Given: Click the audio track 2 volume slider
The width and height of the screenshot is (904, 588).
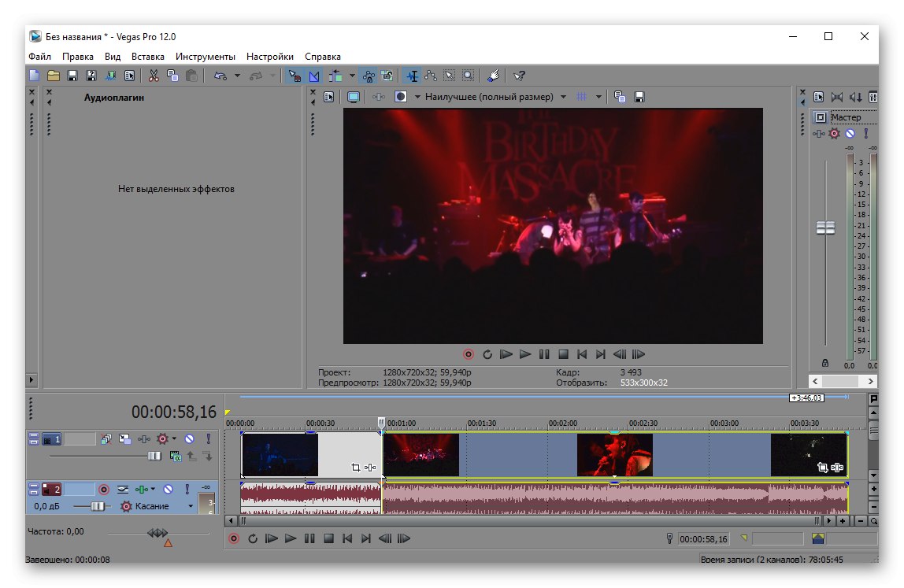Looking at the screenshot, I should (98, 507).
